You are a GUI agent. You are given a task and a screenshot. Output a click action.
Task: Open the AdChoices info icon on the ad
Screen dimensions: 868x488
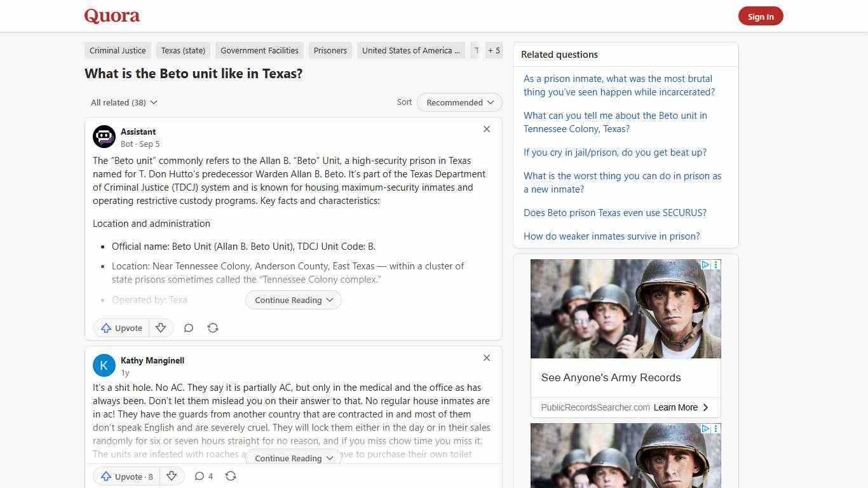click(x=705, y=264)
